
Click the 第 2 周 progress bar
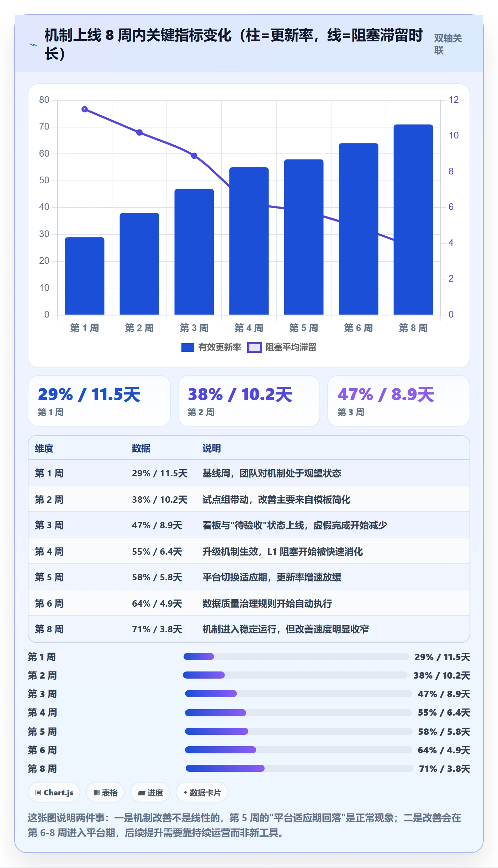(295, 675)
